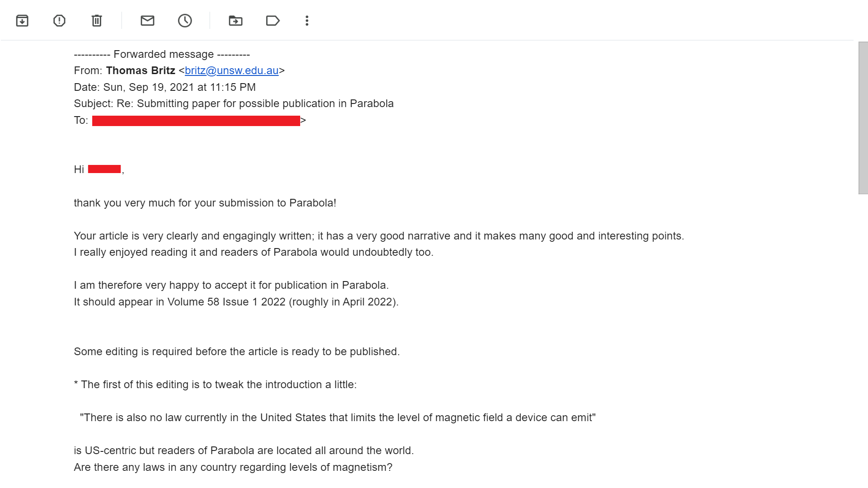Screen dimensions: 868x488
Task: Open the three-dot More options menu
Action: pyautogui.click(x=307, y=21)
